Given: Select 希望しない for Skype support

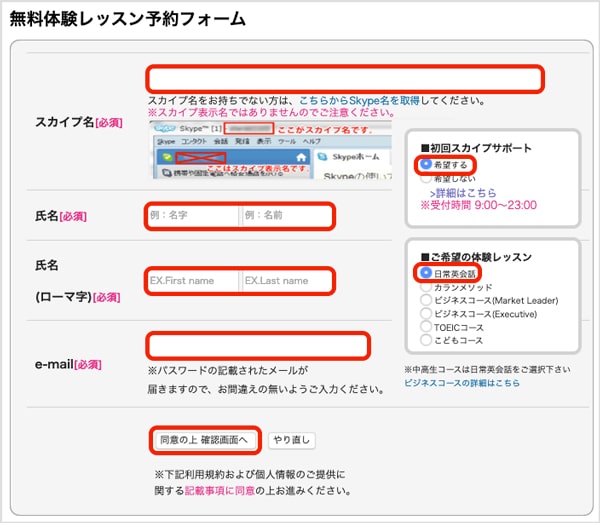Looking at the screenshot, I should click(x=427, y=178).
